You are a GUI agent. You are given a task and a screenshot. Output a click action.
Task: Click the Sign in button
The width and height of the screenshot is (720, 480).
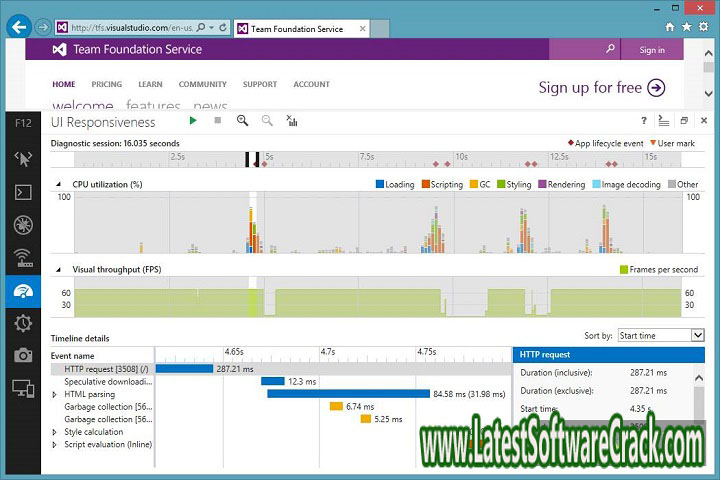pyautogui.click(x=652, y=50)
